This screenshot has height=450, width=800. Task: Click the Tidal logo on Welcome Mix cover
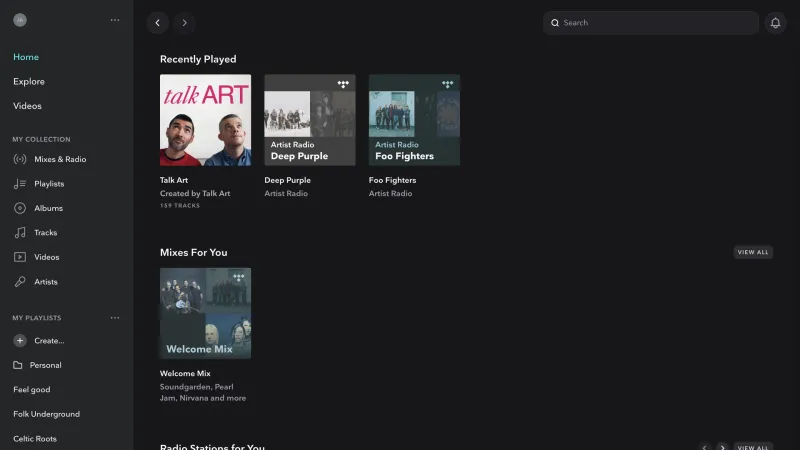pyautogui.click(x=238, y=278)
